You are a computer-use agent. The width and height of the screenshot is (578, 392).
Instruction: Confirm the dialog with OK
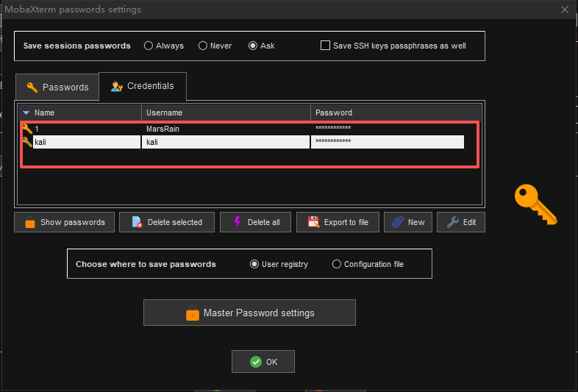click(263, 362)
